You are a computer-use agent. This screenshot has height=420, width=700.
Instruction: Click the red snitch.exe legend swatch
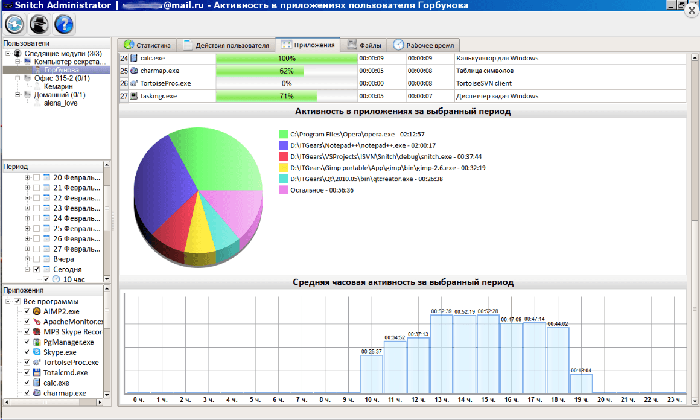[283, 156]
